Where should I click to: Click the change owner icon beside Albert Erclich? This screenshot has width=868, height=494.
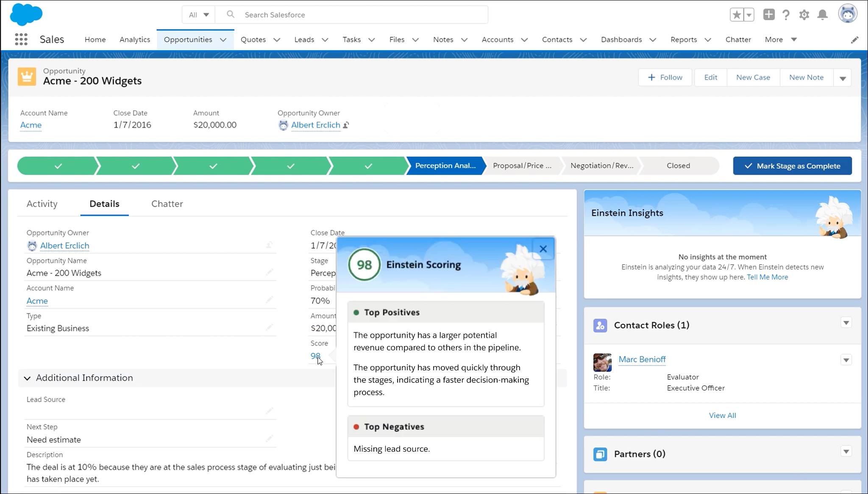coord(346,125)
